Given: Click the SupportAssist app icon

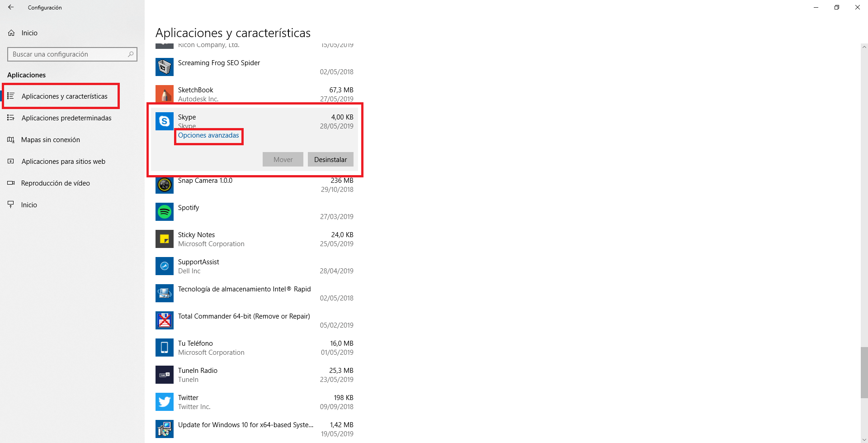Looking at the screenshot, I should click(165, 266).
